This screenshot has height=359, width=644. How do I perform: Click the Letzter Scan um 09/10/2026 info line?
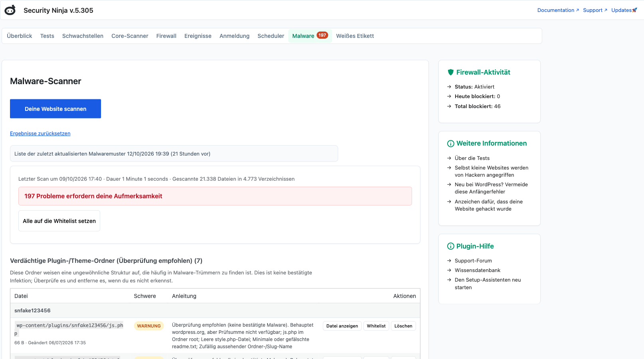click(x=157, y=179)
